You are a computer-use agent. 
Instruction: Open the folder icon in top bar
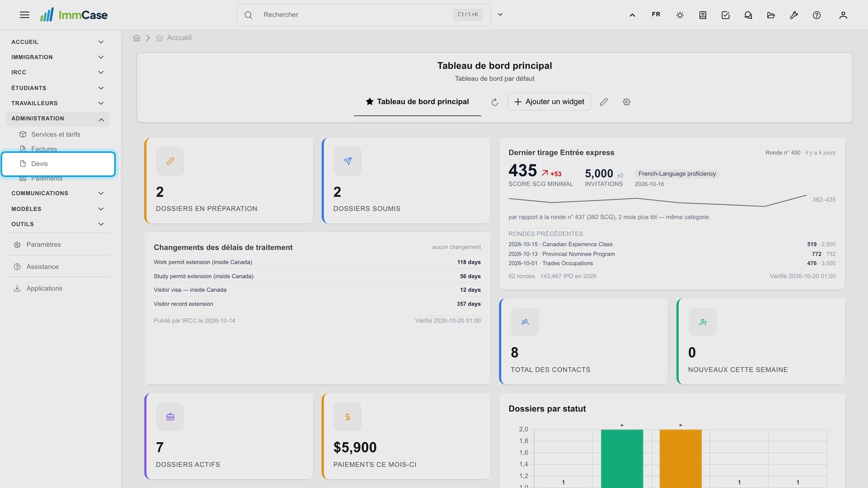771,15
